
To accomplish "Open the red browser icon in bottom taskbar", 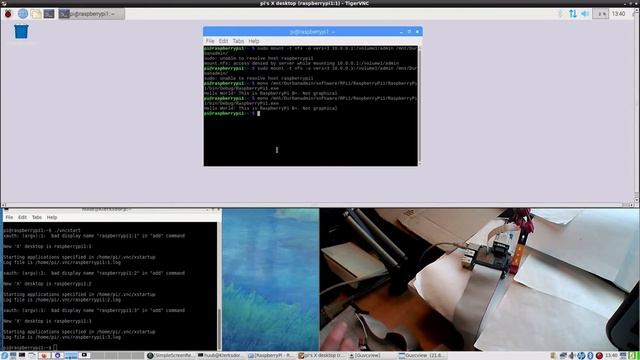I will tap(44, 356).
